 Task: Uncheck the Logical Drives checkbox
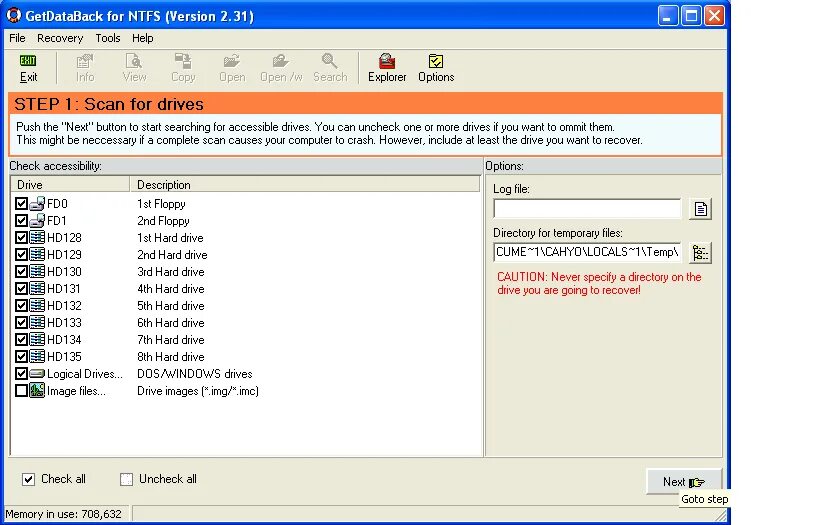(x=21, y=374)
